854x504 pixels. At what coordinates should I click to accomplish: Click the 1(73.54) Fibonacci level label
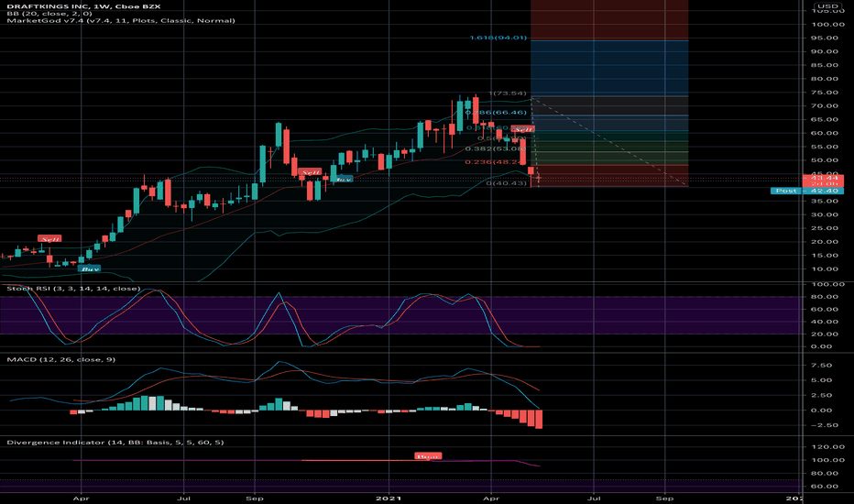point(508,93)
